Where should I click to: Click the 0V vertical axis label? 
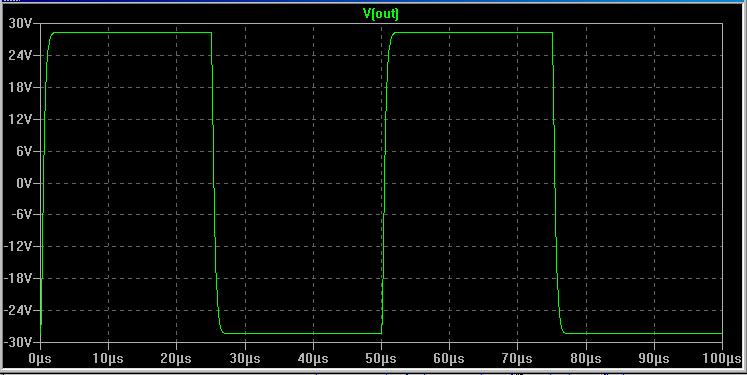23,183
